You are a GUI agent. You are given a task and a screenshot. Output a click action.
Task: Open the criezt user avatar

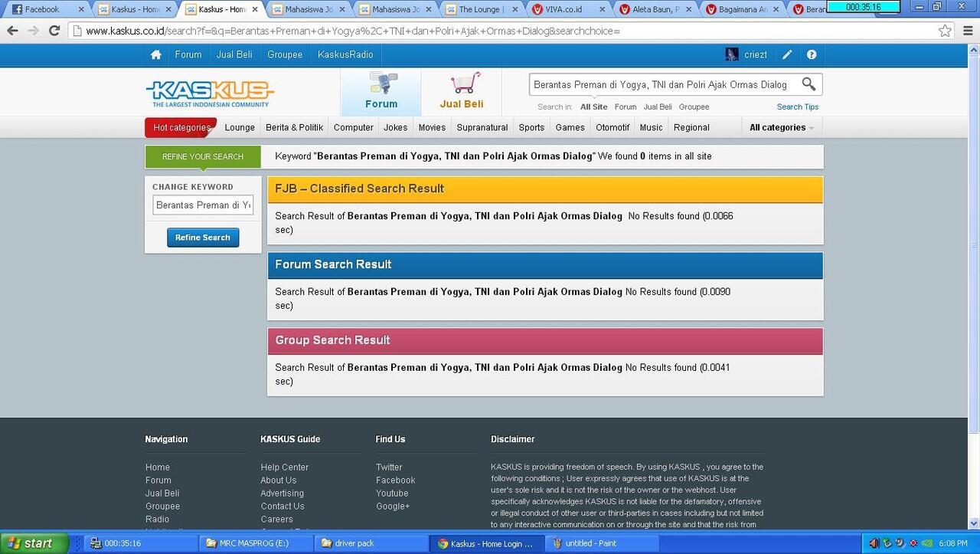click(x=732, y=54)
